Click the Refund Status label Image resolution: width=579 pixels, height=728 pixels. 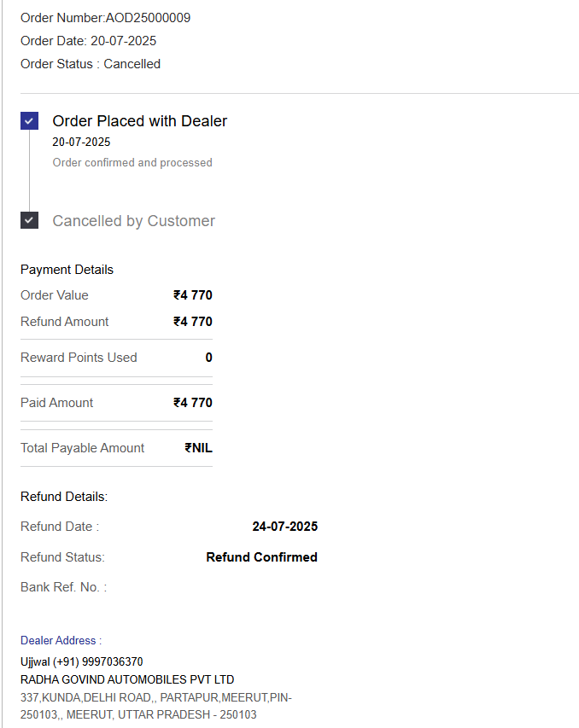[x=62, y=557]
